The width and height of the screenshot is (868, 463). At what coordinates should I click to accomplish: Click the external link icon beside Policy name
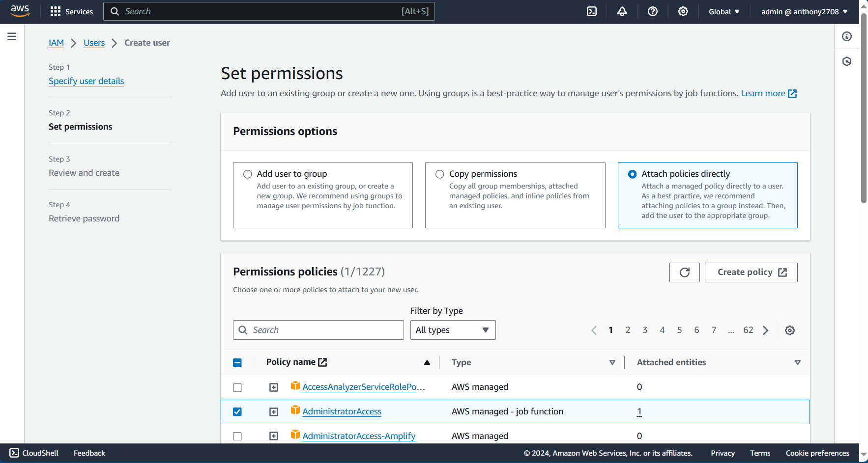point(322,362)
